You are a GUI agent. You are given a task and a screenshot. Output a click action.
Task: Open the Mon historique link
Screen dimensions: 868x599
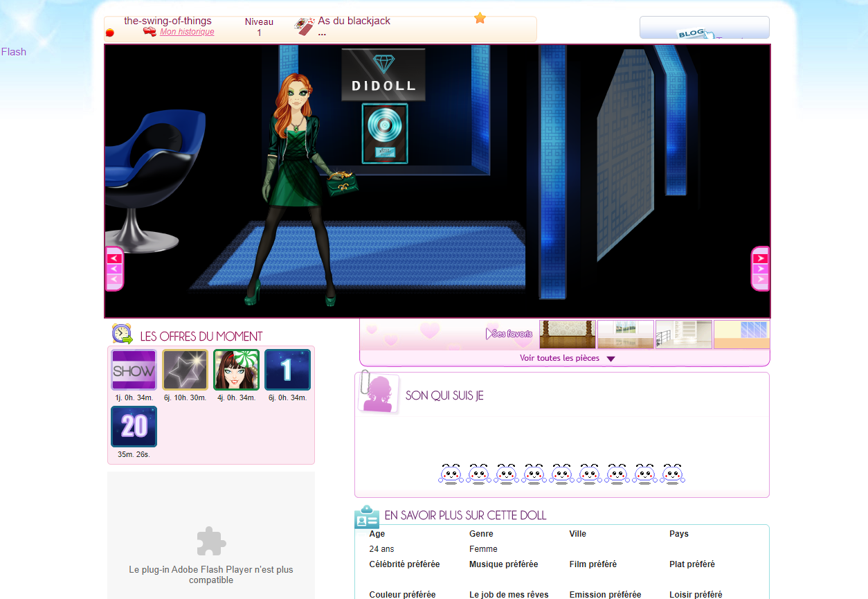(x=187, y=32)
